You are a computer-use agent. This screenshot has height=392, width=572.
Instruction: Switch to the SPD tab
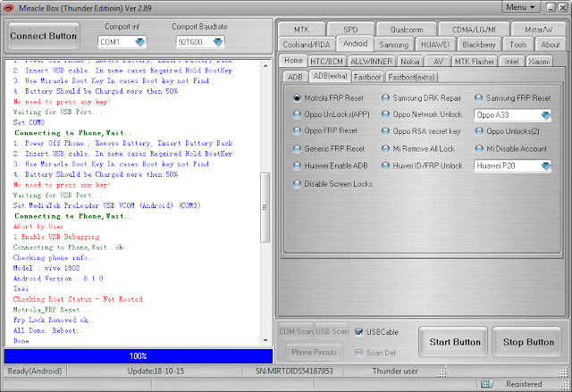point(350,29)
